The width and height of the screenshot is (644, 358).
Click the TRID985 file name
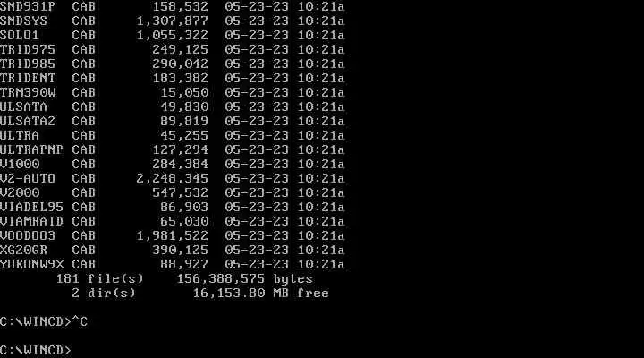[28, 64]
